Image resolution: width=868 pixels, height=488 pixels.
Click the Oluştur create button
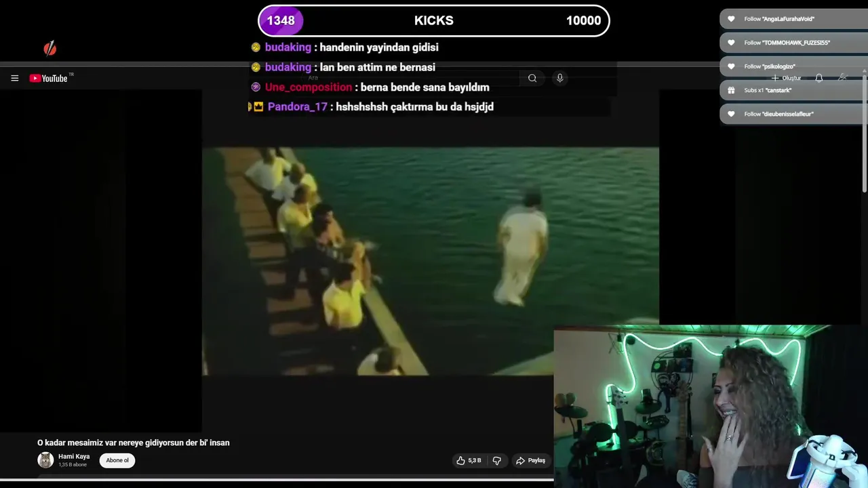tap(787, 78)
